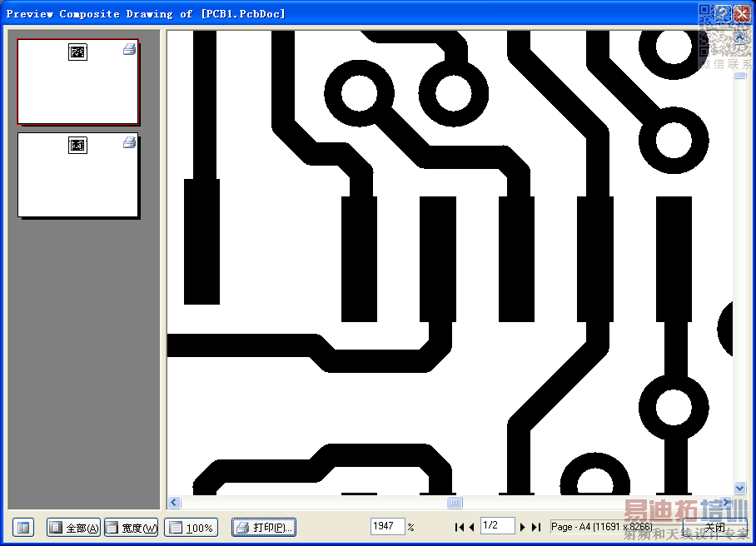Click the page number field 1/2
Screen dimensions: 756x546
tap(498, 525)
